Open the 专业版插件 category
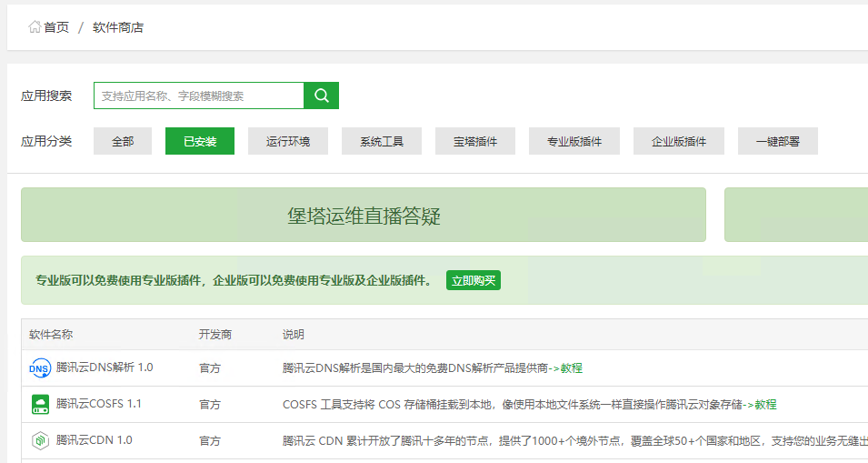868x463 pixels. click(574, 141)
